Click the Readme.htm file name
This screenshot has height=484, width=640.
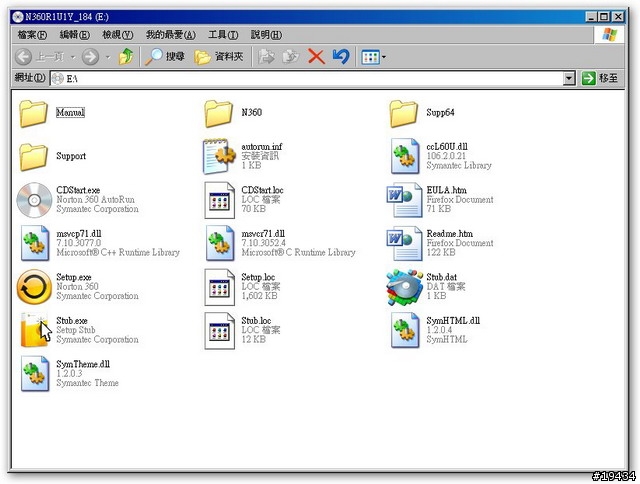[449, 233]
